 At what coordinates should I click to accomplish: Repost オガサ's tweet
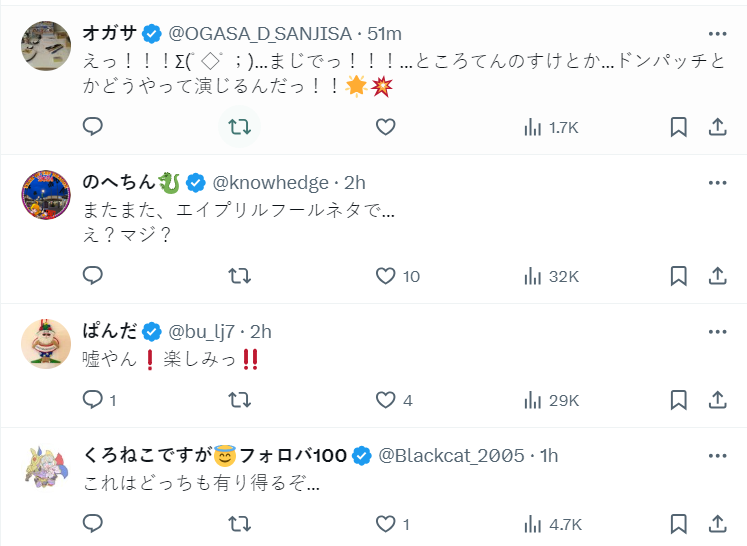[x=240, y=127]
